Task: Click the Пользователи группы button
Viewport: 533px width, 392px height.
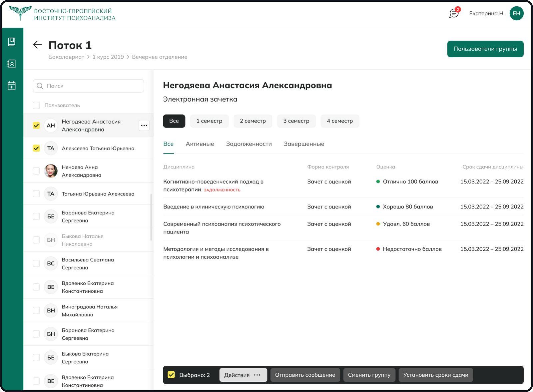Action: coord(485,49)
